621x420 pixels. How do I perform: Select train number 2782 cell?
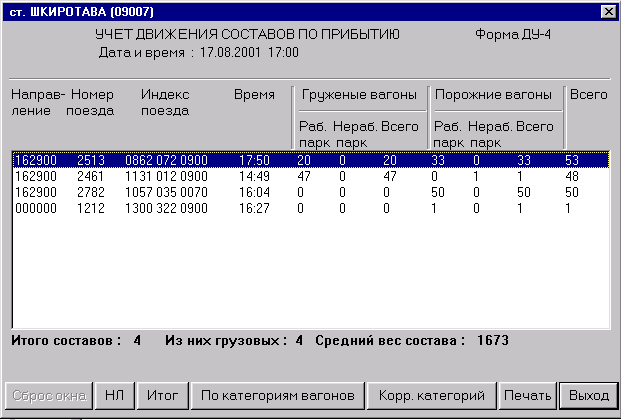91,192
